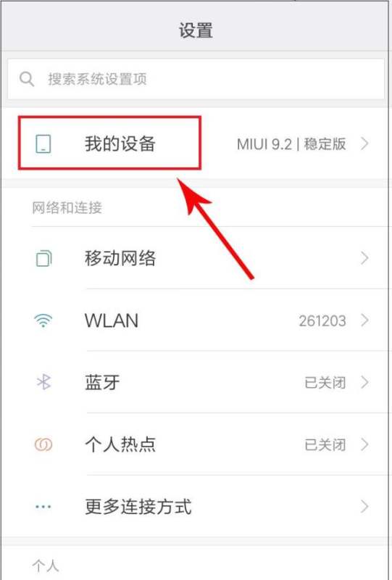Tap the Bluetooth icon

[x=43, y=382]
